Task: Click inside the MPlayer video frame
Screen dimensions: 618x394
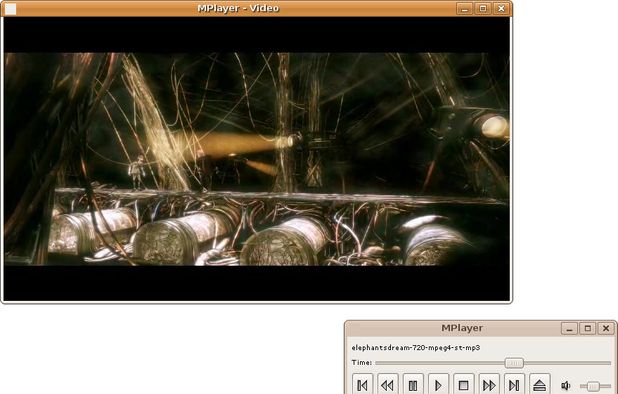Action: (x=257, y=159)
